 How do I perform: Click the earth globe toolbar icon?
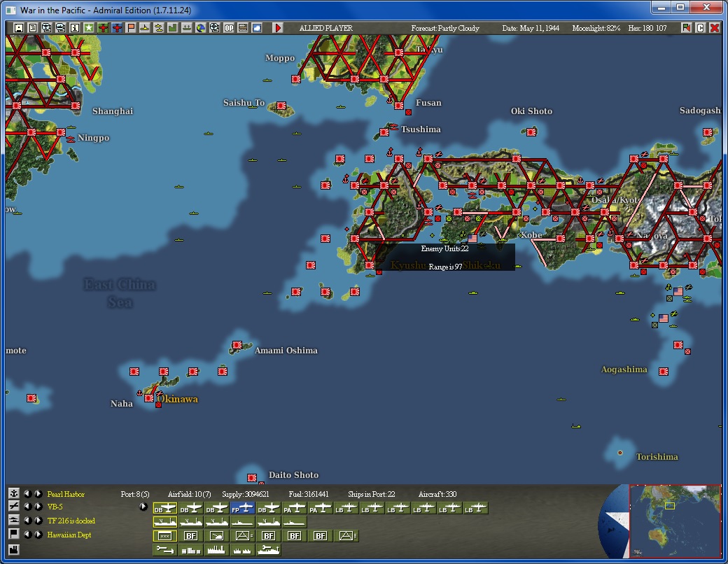200,28
